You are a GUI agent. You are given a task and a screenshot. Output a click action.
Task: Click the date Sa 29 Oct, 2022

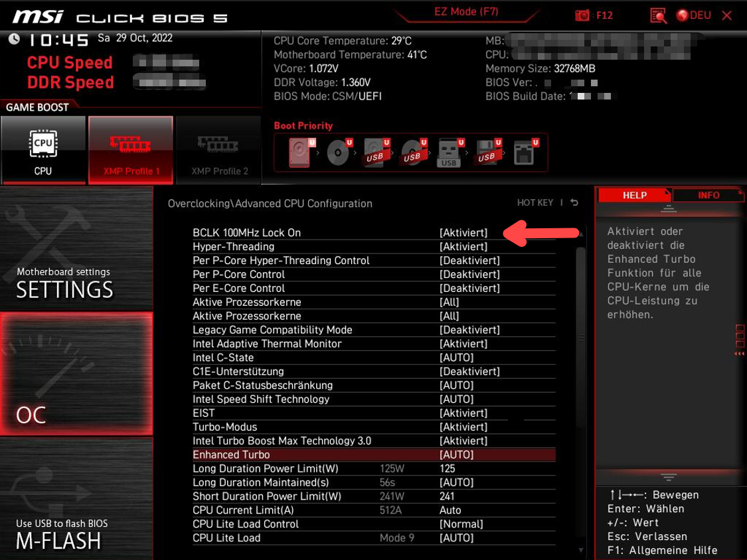(x=135, y=38)
